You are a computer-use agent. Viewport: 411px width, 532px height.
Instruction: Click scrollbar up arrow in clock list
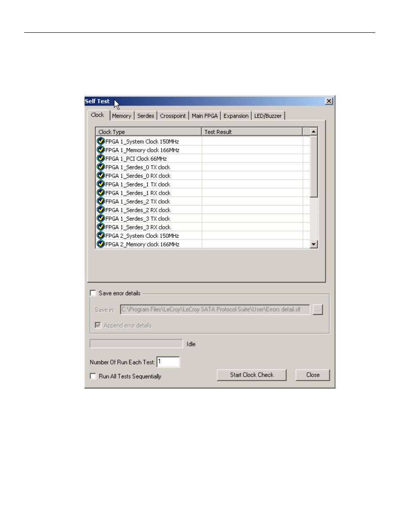coord(314,132)
